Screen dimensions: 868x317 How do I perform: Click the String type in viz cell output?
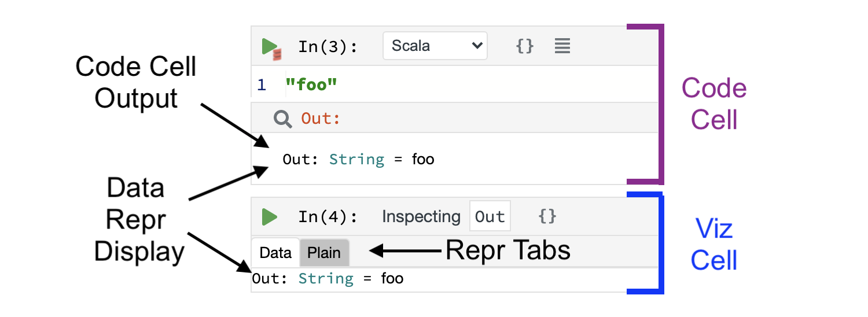tap(326, 278)
